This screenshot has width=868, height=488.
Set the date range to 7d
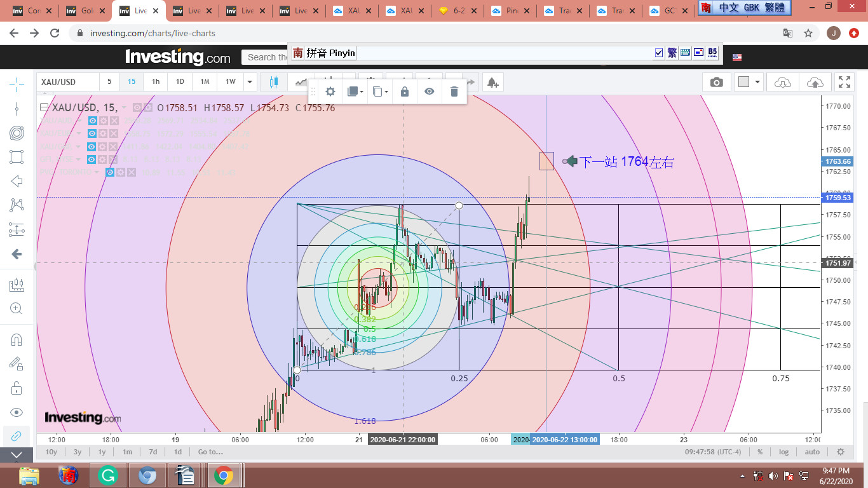[153, 452]
